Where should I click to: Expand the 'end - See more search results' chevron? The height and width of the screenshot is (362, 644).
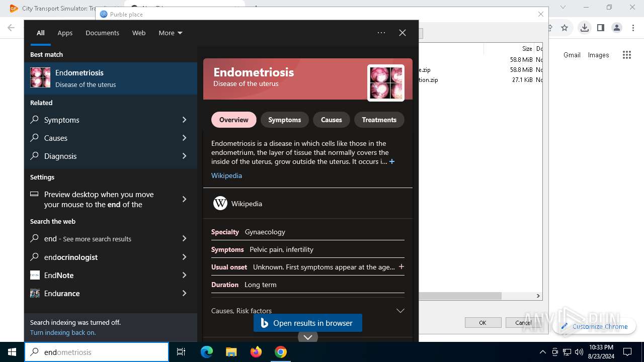[184, 238]
